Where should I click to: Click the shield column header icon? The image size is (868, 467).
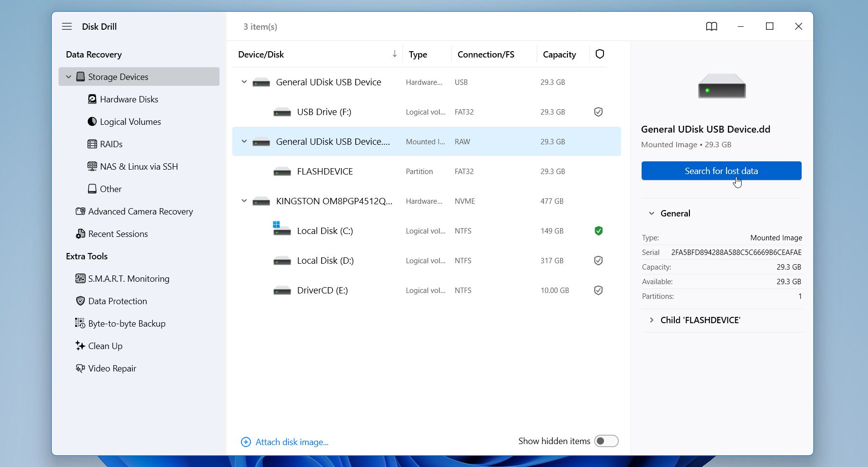tap(600, 54)
